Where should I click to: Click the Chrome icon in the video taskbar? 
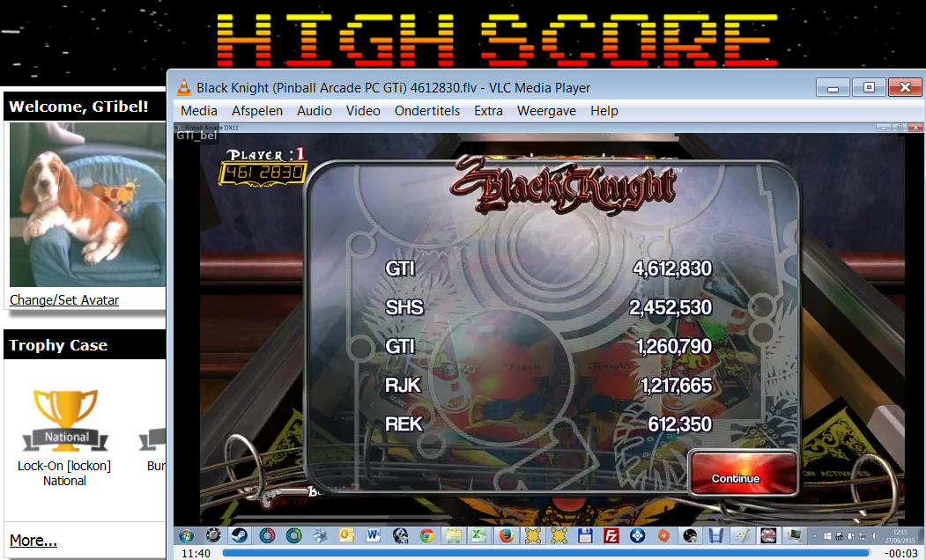coord(426,535)
